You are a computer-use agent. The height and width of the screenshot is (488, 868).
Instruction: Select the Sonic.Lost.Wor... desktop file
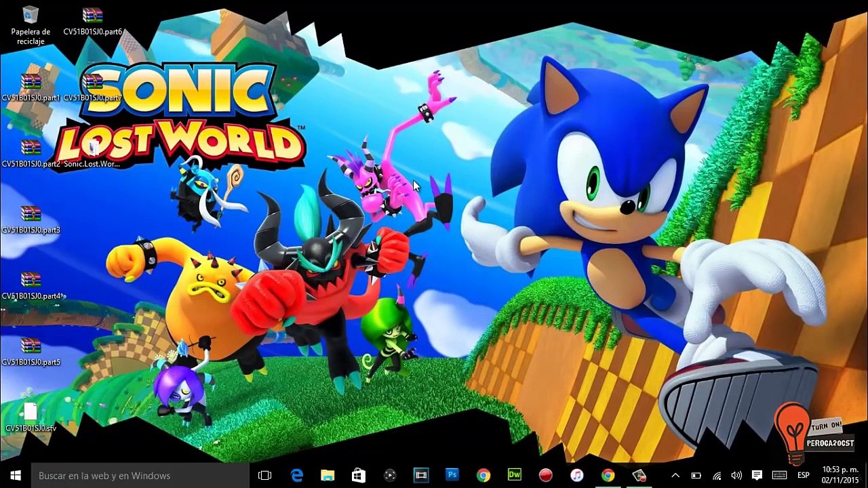pos(92,154)
